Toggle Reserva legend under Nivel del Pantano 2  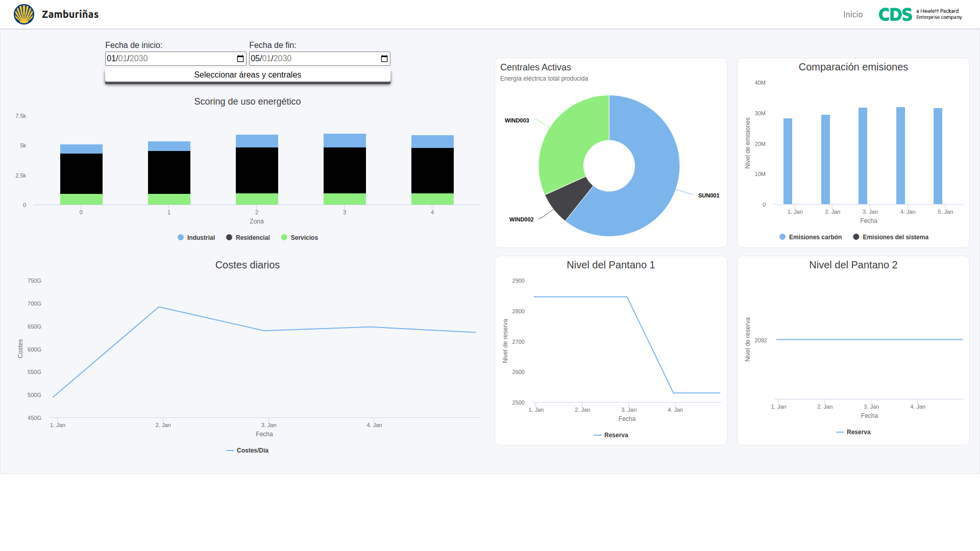click(x=853, y=432)
